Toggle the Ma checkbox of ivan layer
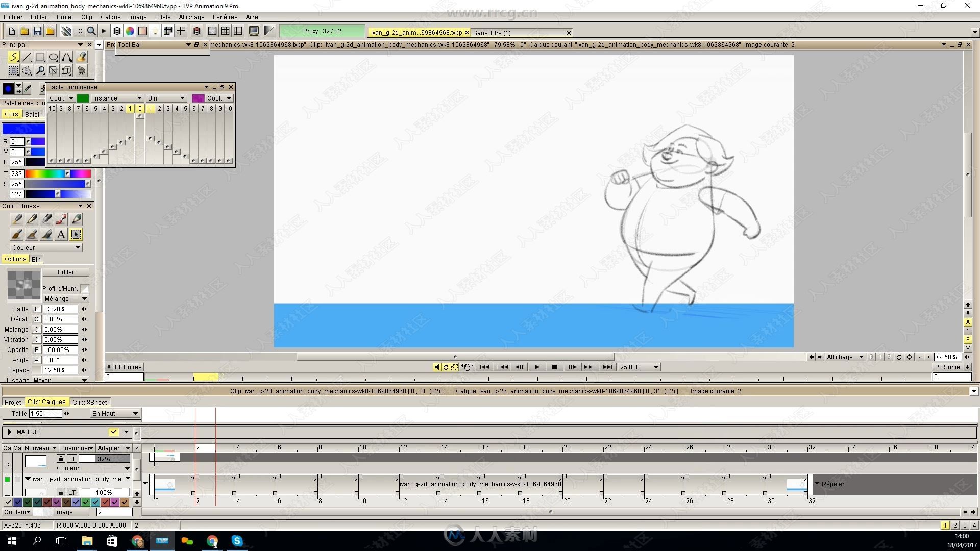This screenshot has height=551, width=980. pos(17,479)
